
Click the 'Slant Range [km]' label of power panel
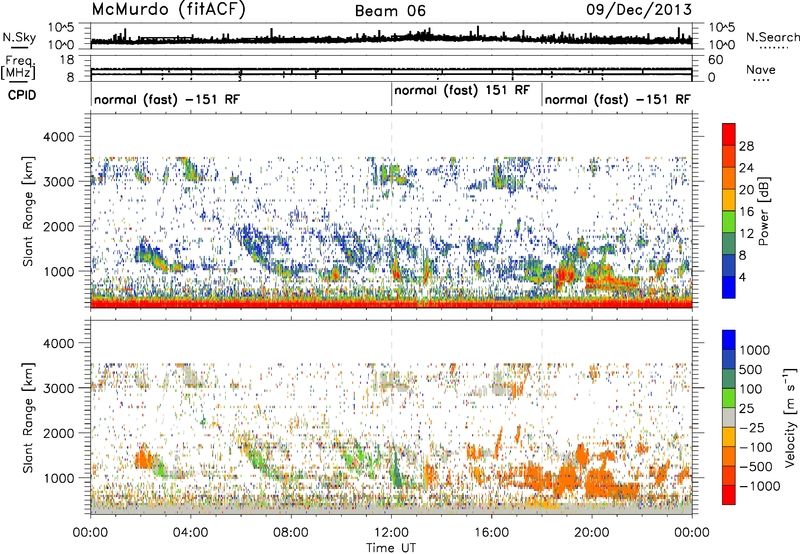[28, 211]
